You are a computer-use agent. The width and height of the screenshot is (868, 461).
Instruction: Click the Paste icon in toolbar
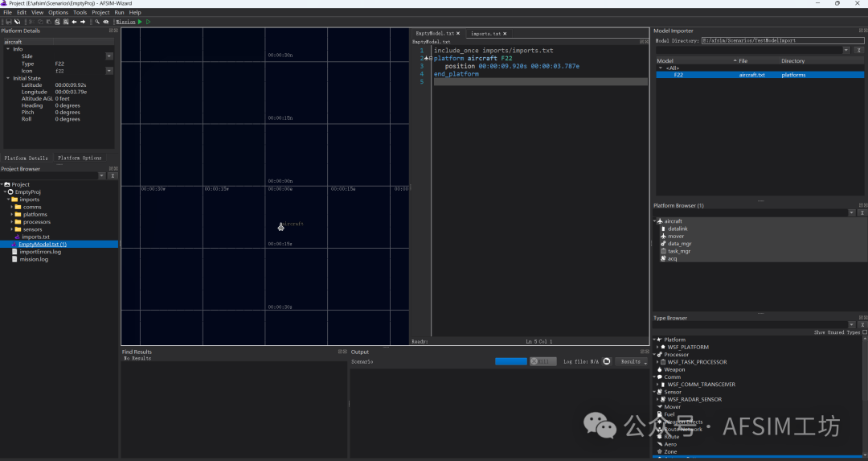pos(49,22)
